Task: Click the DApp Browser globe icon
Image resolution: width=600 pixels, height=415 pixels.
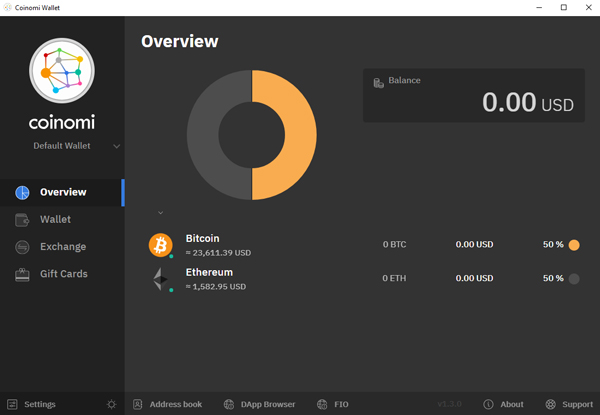Action: (x=229, y=404)
